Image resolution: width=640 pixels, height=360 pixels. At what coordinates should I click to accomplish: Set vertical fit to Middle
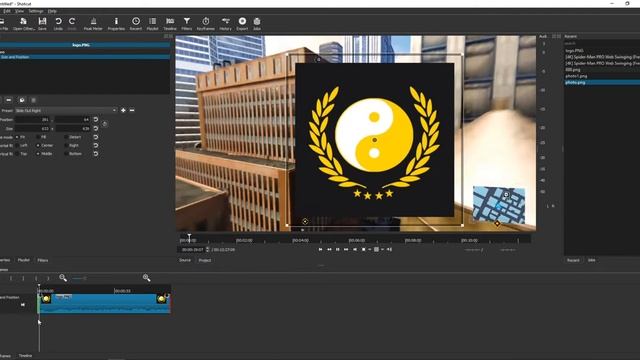pos(44,154)
